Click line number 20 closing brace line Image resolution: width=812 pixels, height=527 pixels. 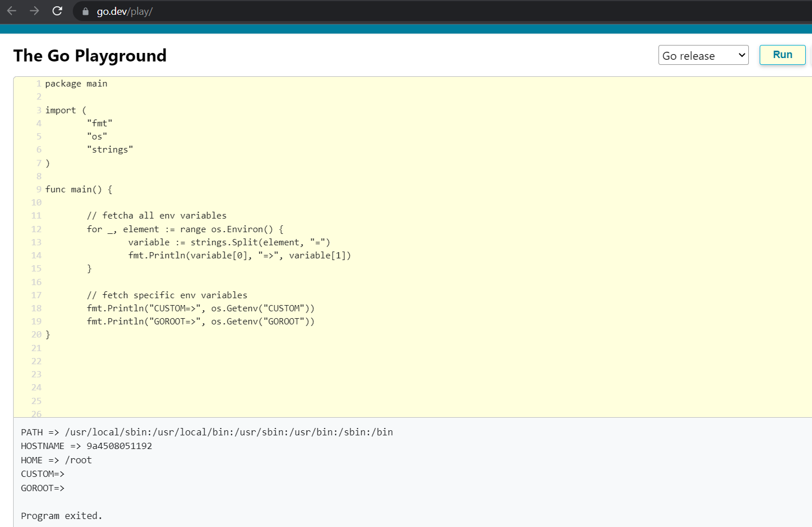tap(36, 334)
